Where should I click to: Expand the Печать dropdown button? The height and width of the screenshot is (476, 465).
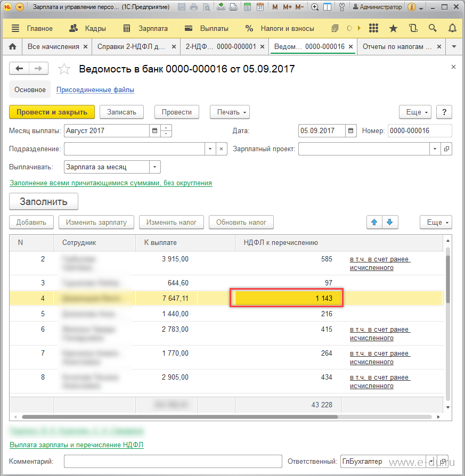coord(230,112)
